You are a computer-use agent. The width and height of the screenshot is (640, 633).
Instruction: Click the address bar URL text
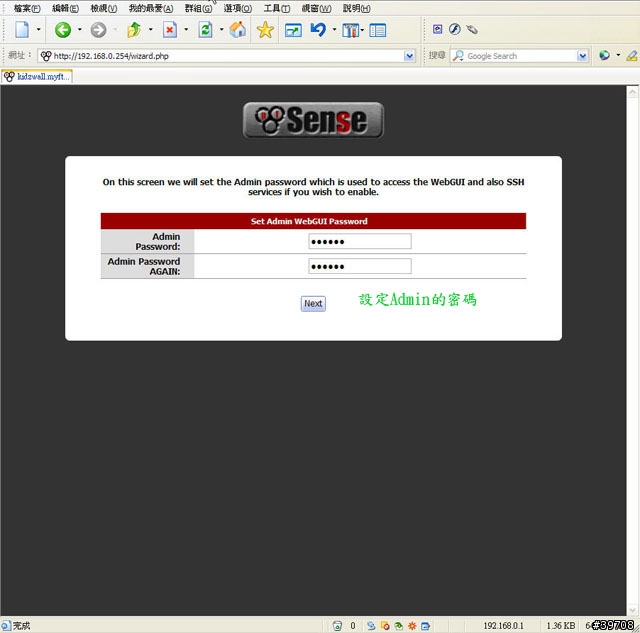[x=111, y=56]
